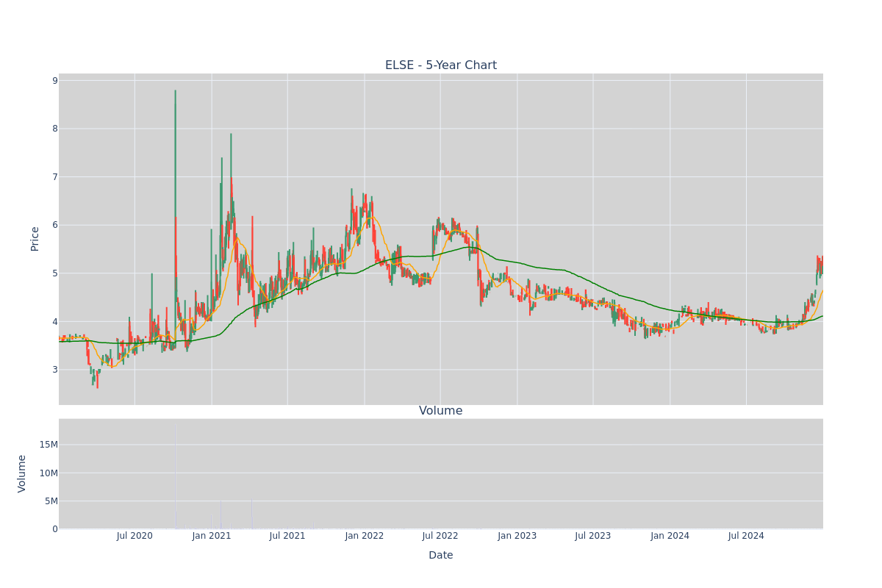
Task: Click the 'Jul 2022' date tick
Action: [x=440, y=536]
